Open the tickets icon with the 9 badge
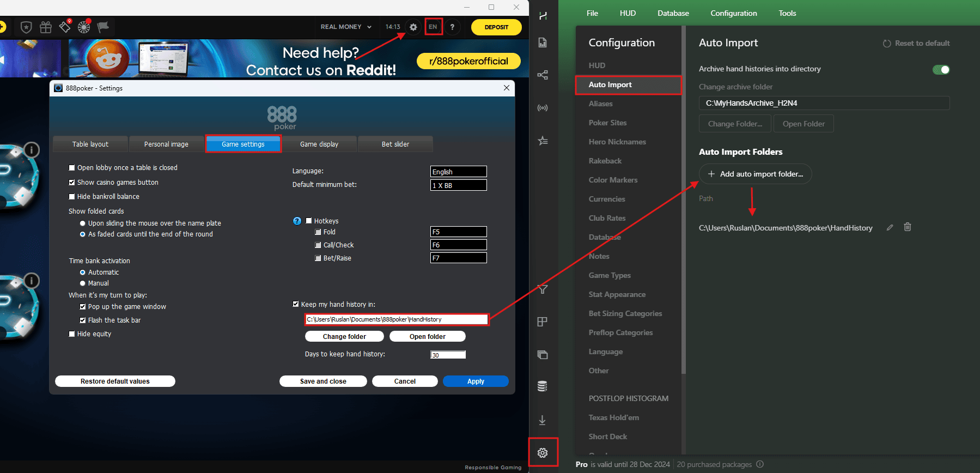This screenshot has height=473, width=980. (x=65, y=26)
